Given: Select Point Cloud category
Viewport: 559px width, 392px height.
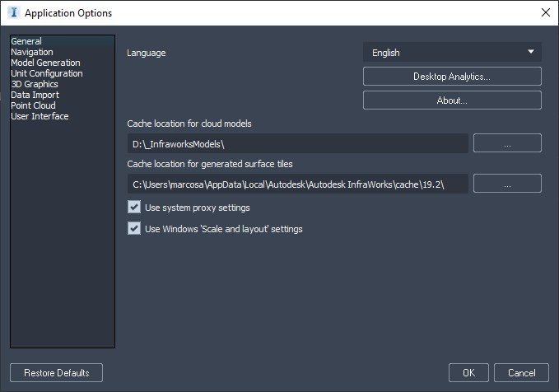Looking at the screenshot, I should 33,105.
